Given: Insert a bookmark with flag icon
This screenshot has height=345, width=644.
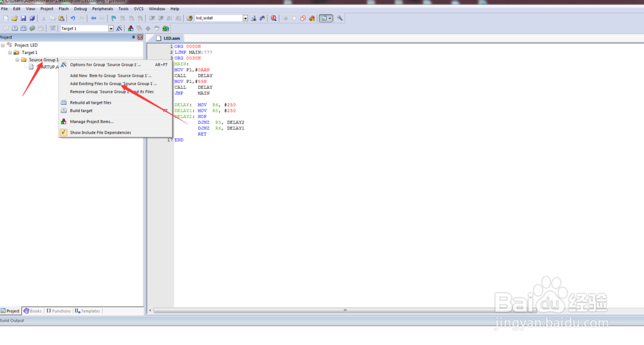Looking at the screenshot, I should pos(114,18).
